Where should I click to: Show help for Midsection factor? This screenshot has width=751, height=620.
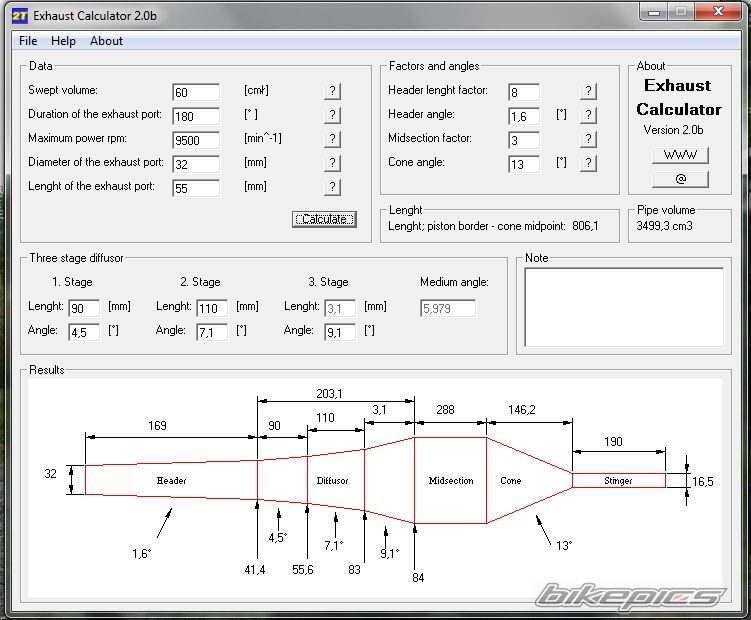(x=588, y=139)
